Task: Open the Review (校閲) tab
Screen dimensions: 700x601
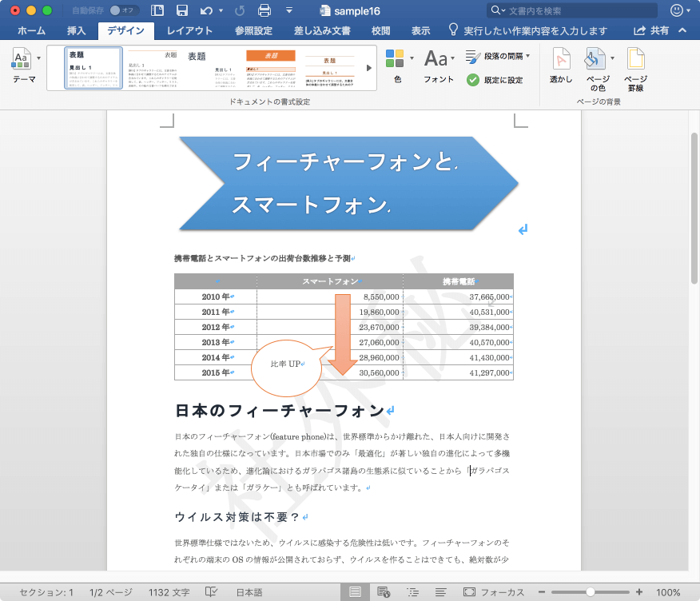Action: (381, 30)
